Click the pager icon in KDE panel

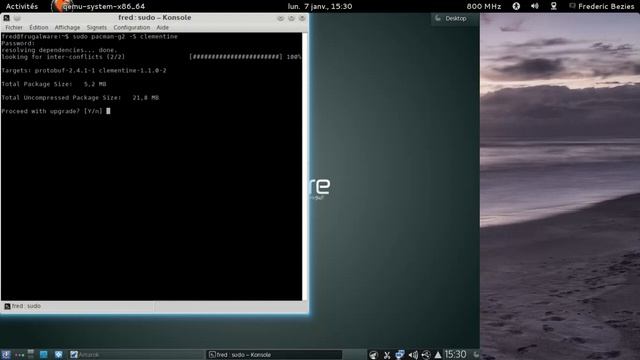31,354
